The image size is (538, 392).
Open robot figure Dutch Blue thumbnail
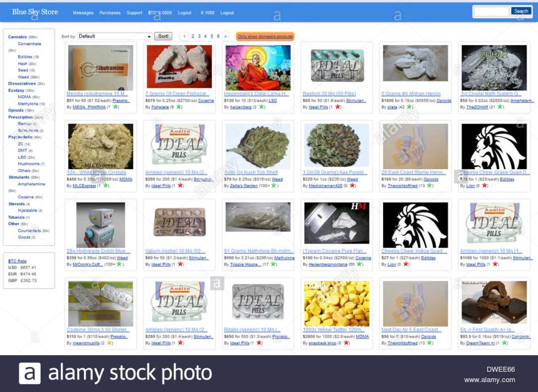tap(100, 225)
